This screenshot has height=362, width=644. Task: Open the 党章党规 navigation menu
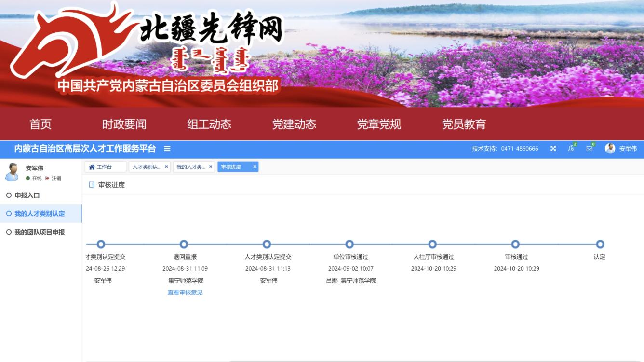380,125
